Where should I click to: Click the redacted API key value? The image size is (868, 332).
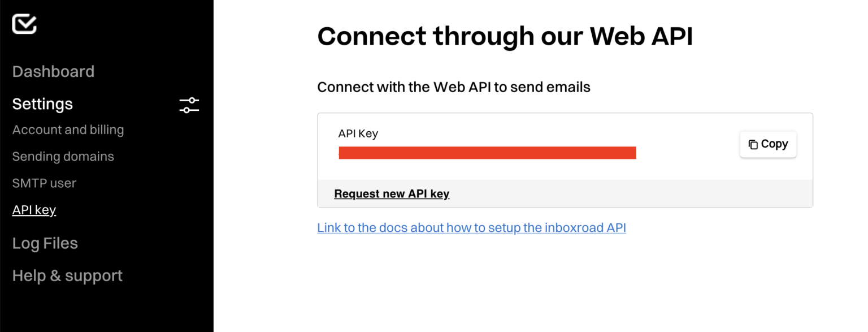(x=487, y=153)
